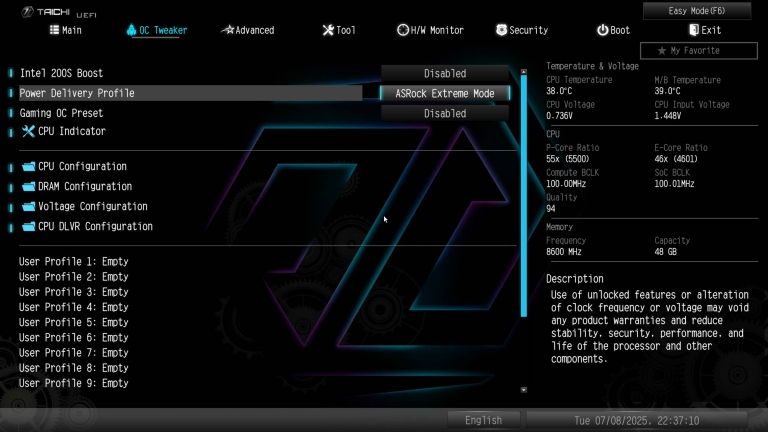The image size is (768, 432).
Task: Click the Voltage Configuration folder icon
Action: [29, 207]
